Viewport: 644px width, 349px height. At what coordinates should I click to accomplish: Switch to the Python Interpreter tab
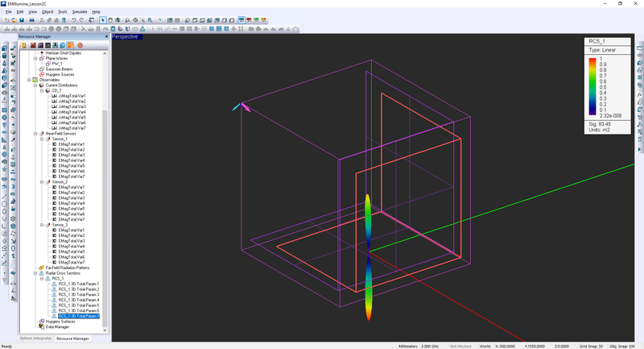[36, 339]
